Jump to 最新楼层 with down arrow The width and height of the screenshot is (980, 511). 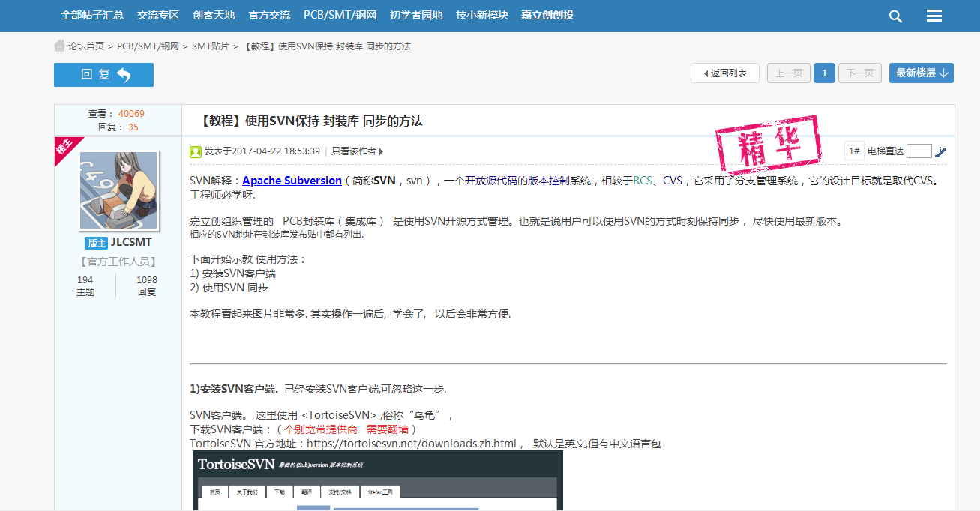tap(922, 73)
